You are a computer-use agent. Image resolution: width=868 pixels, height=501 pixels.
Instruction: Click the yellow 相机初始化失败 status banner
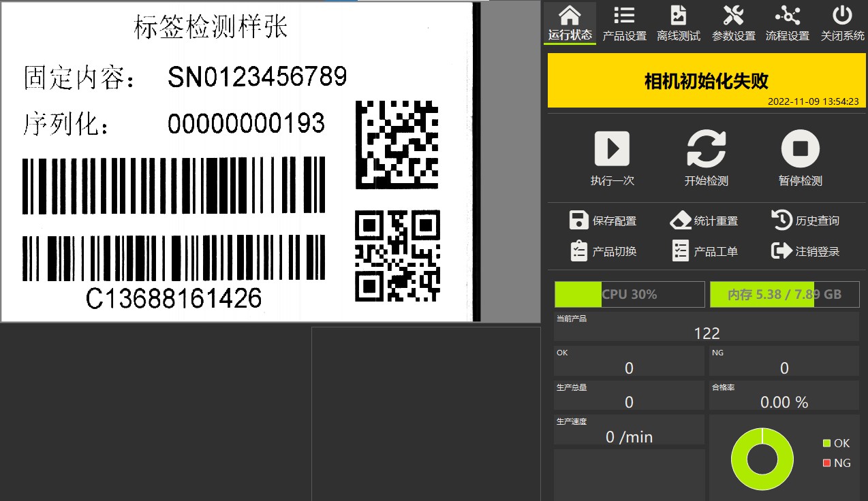[x=707, y=81]
